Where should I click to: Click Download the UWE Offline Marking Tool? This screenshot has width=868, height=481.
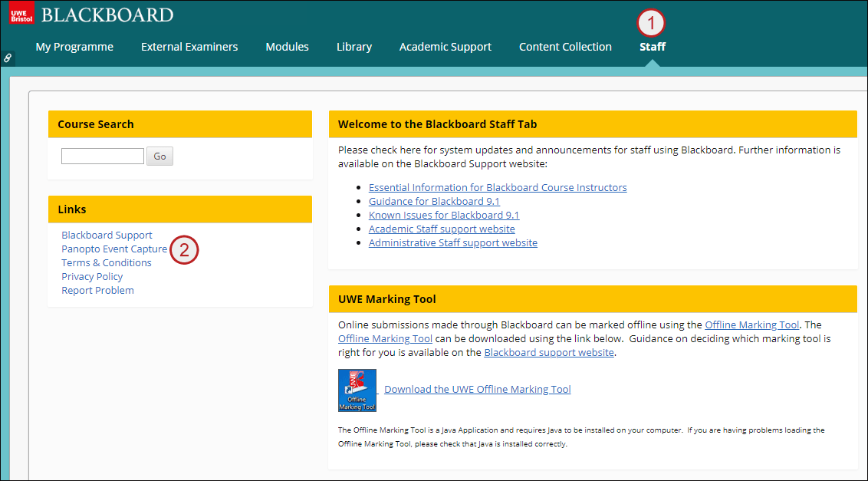click(477, 389)
